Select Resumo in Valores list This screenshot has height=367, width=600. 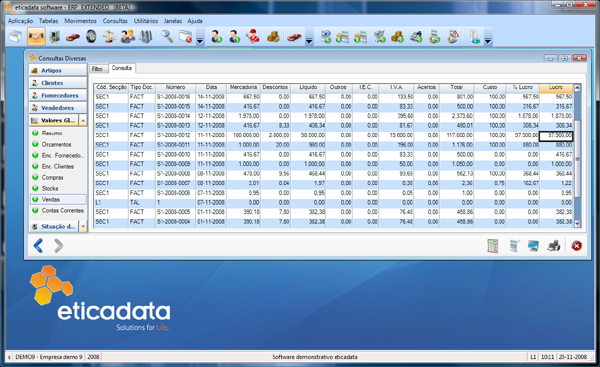click(x=52, y=133)
